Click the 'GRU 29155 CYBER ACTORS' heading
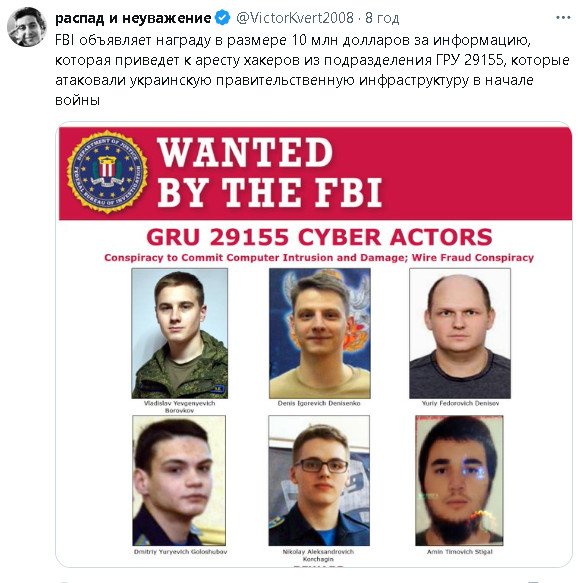582x583 pixels. [319, 237]
